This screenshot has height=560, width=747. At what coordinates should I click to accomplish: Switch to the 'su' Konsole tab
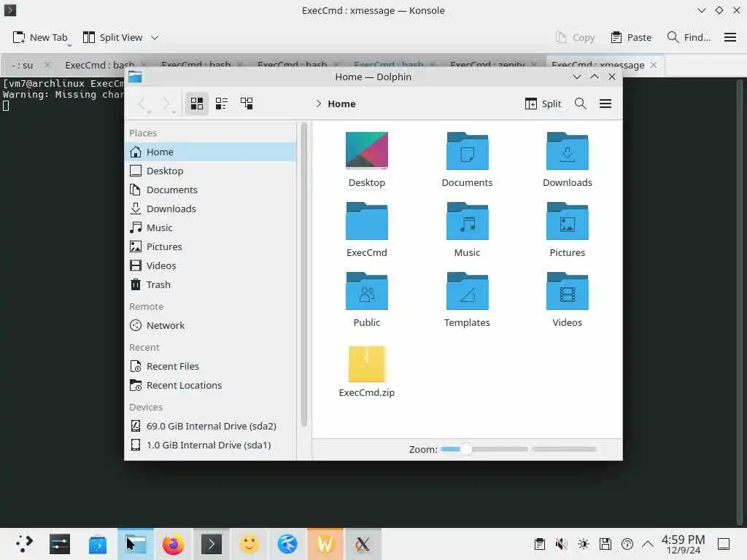(23, 65)
